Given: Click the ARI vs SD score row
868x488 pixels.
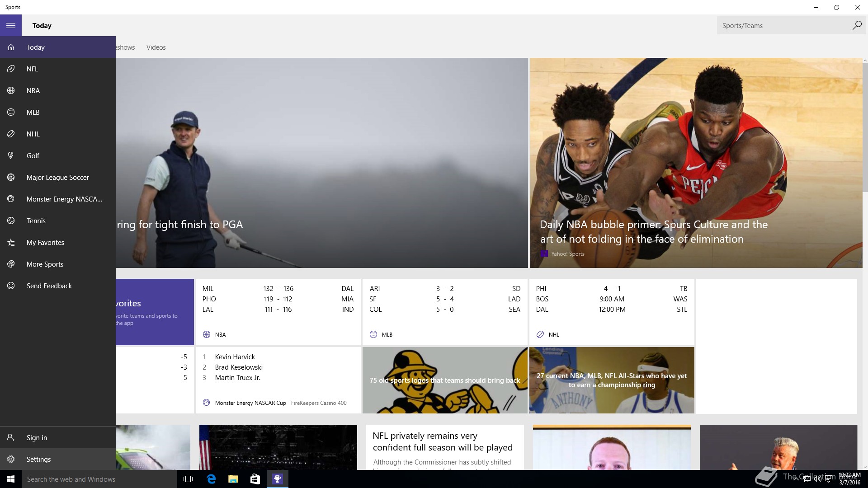Looking at the screenshot, I should 445,289.
